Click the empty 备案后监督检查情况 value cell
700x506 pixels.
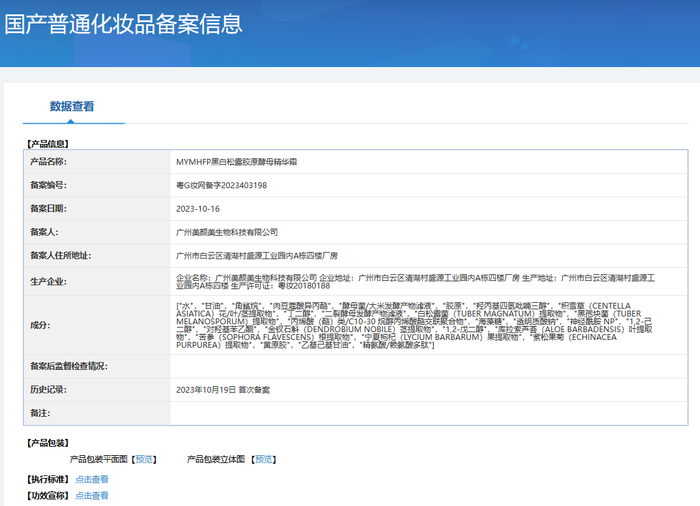point(428,366)
